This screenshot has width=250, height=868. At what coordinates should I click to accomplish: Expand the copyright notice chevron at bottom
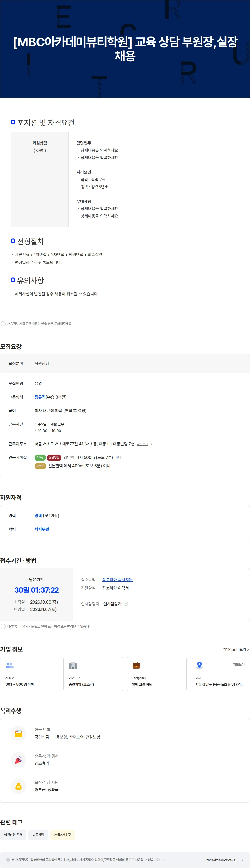[163, 860]
